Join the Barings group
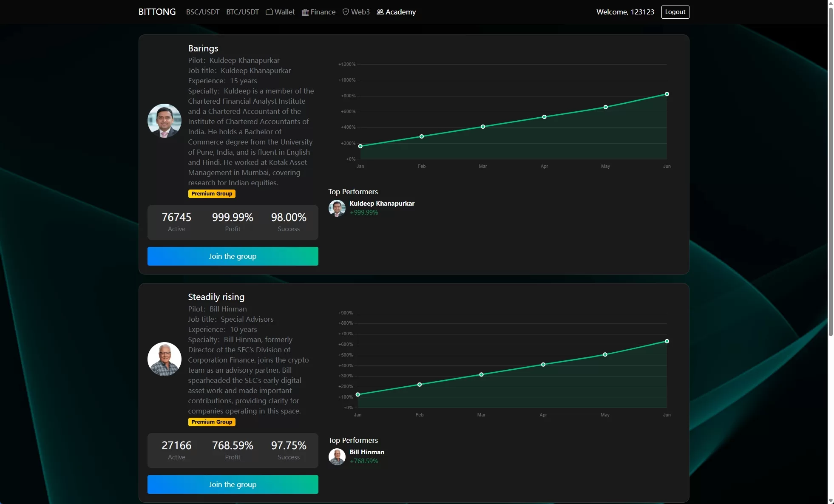The height and width of the screenshot is (504, 834). point(233,256)
